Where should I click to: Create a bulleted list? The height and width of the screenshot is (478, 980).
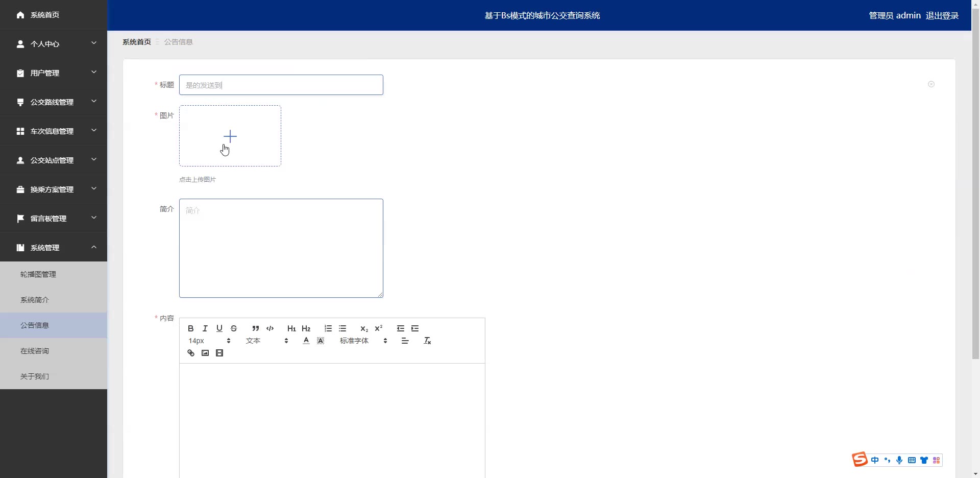342,328
